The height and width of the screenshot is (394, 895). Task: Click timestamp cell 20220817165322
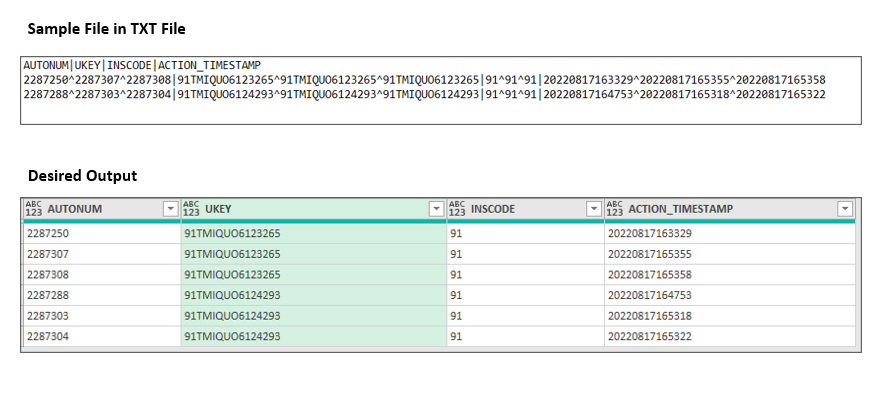pyautogui.click(x=730, y=336)
